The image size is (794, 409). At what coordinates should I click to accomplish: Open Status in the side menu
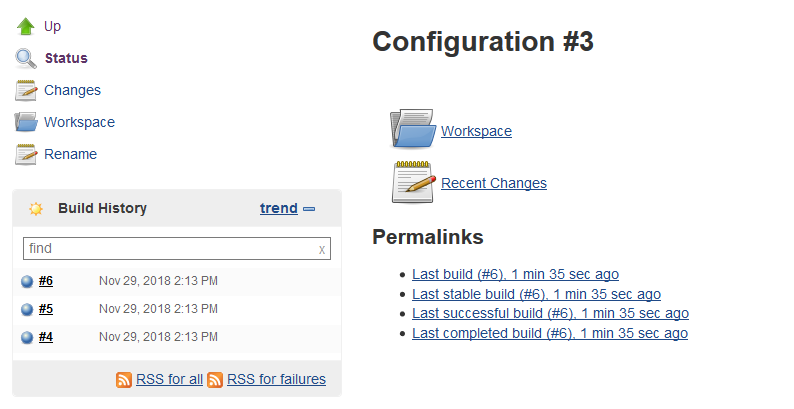pyautogui.click(x=66, y=58)
